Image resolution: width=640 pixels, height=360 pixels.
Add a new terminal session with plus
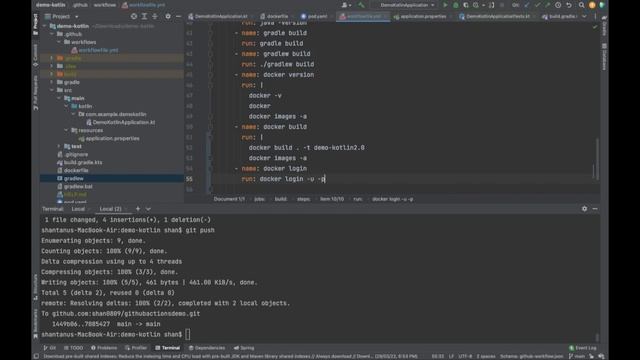coord(138,209)
